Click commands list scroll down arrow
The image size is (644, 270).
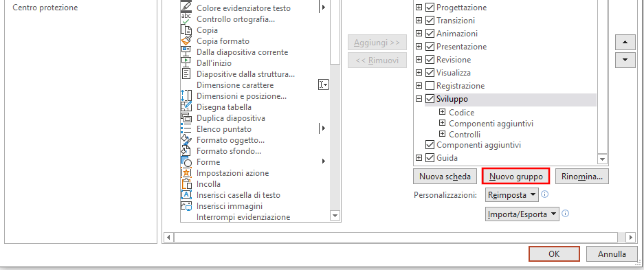(x=335, y=216)
